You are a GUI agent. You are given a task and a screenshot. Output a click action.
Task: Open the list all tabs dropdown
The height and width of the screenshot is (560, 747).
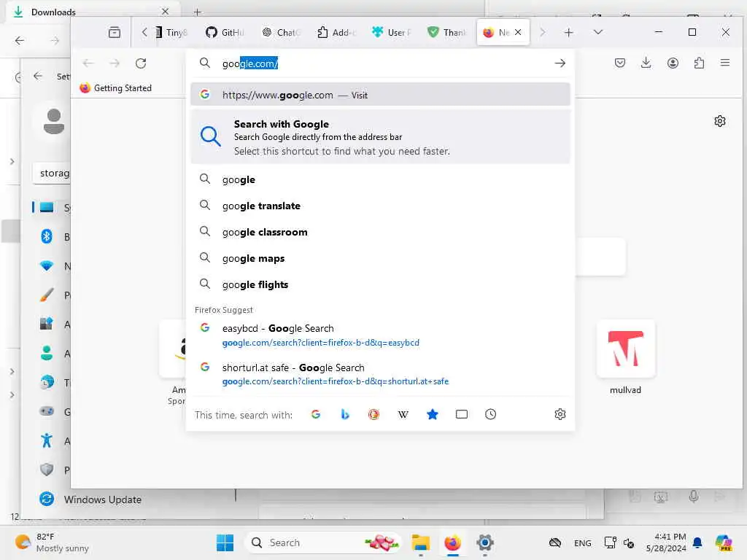pyautogui.click(x=598, y=32)
